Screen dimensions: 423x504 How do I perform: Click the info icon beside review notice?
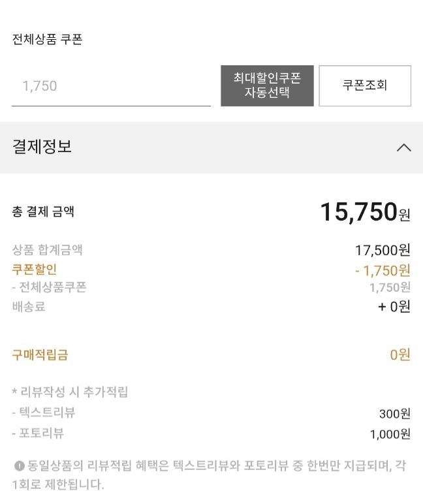[19, 466]
